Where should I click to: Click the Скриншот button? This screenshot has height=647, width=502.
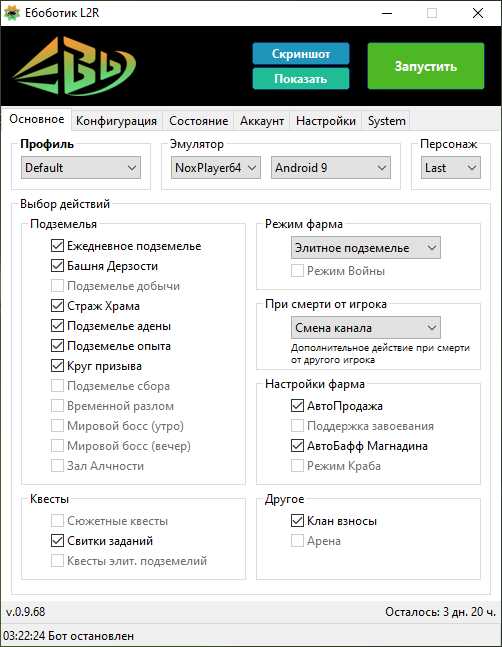point(301,54)
